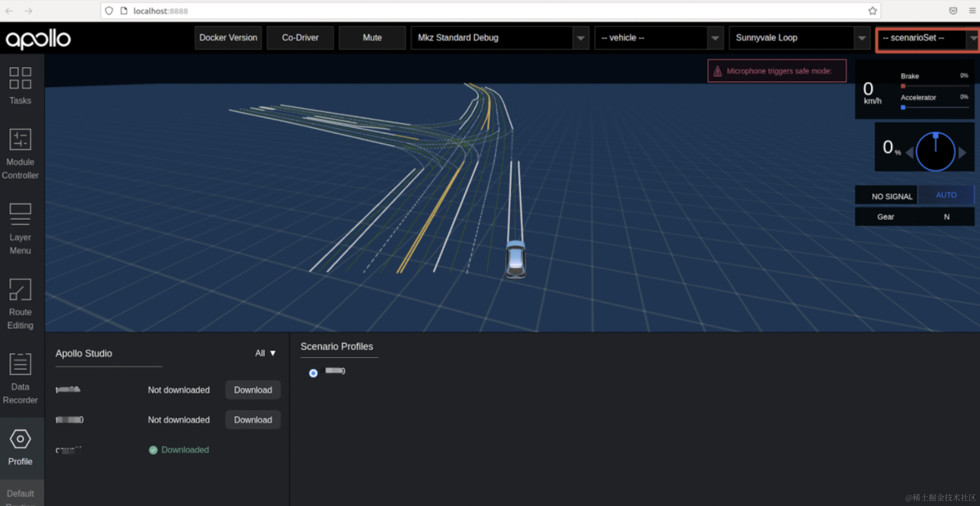Download the second Apollo Studio scenario set

coord(253,420)
